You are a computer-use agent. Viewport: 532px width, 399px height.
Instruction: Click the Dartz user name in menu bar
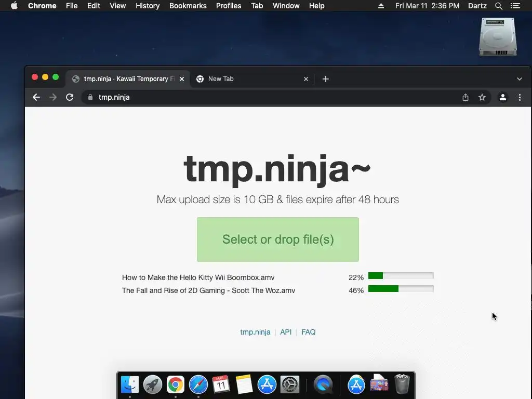click(477, 6)
